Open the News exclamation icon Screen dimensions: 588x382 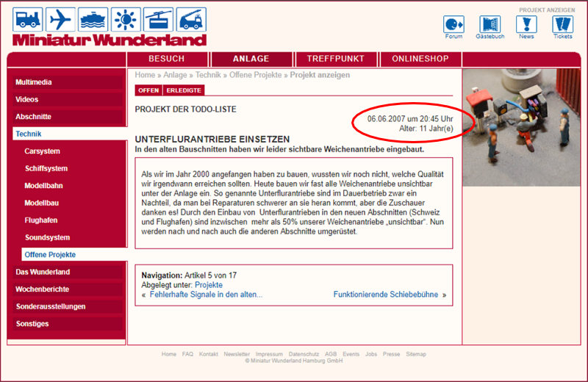click(526, 25)
